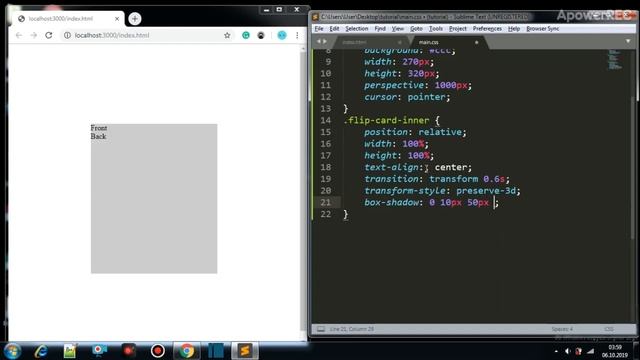
Task: Open Sublime Text from the taskbar
Action: click(x=245, y=351)
